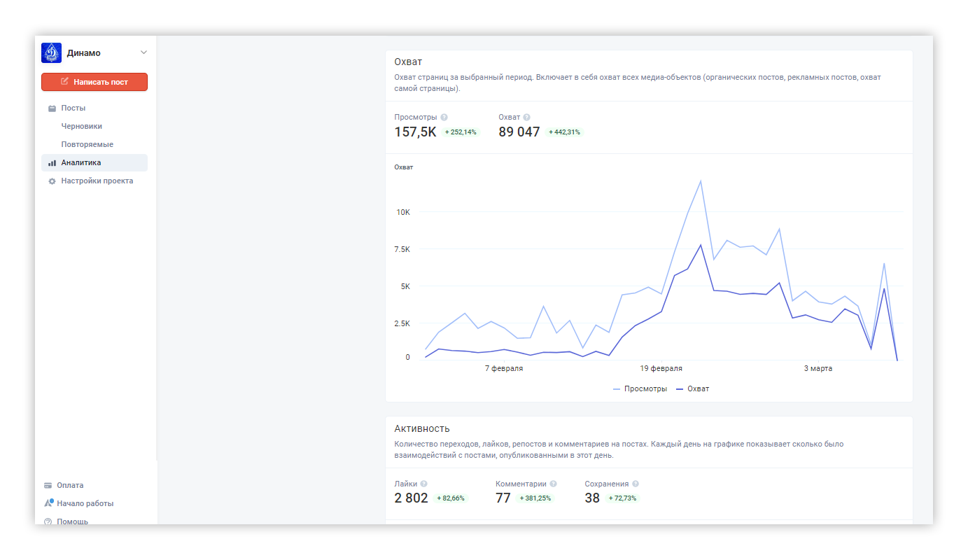Click the help icon beside Комментарии

pyautogui.click(x=554, y=484)
